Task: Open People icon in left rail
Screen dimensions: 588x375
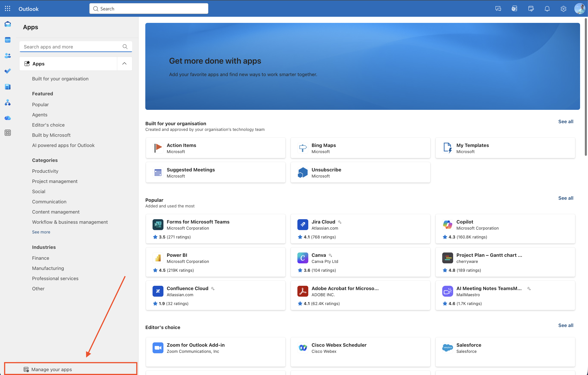Action: click(7, 56)
